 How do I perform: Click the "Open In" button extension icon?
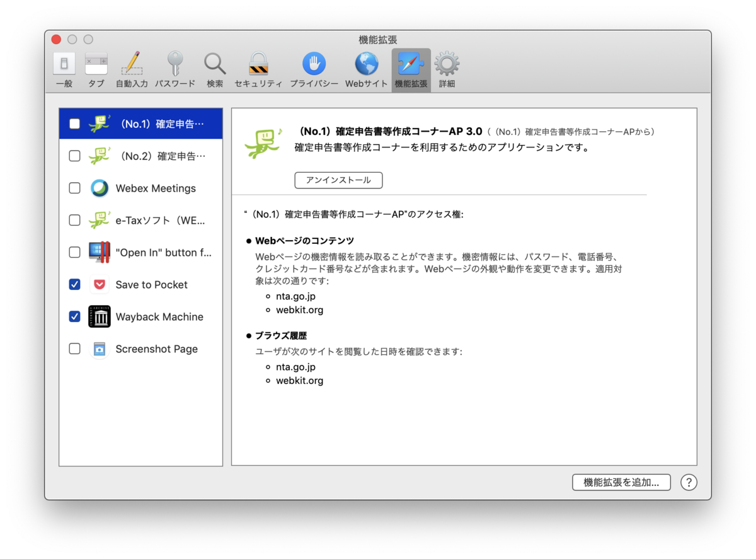(100, 252)
